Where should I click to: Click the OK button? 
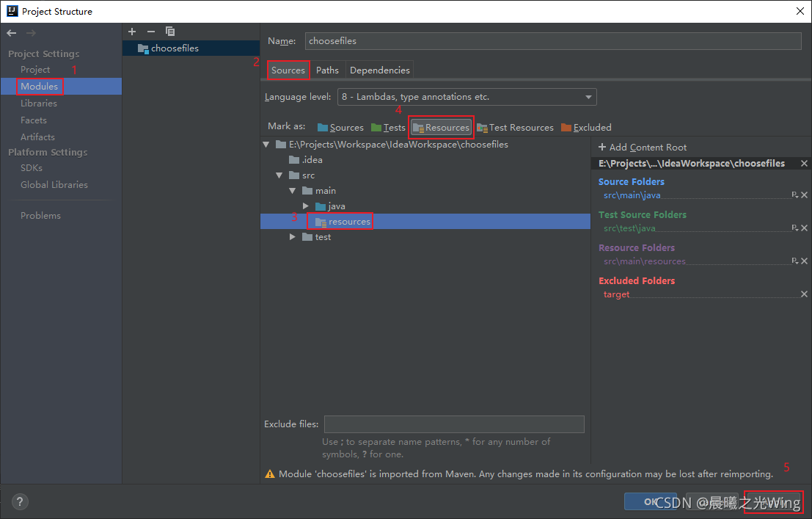click(x=650, y=501)
